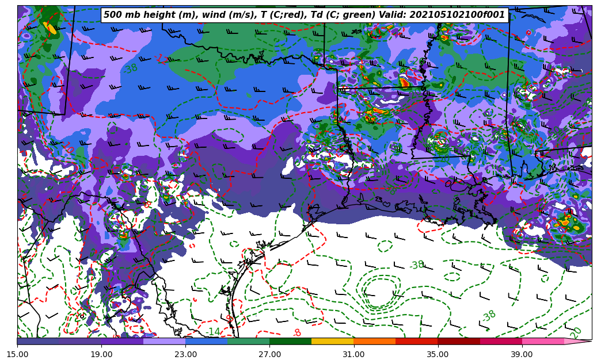Pick the lavender colorbar segment
The width and height of the screenshot is (597, 364).
click(x=164, y=341)
